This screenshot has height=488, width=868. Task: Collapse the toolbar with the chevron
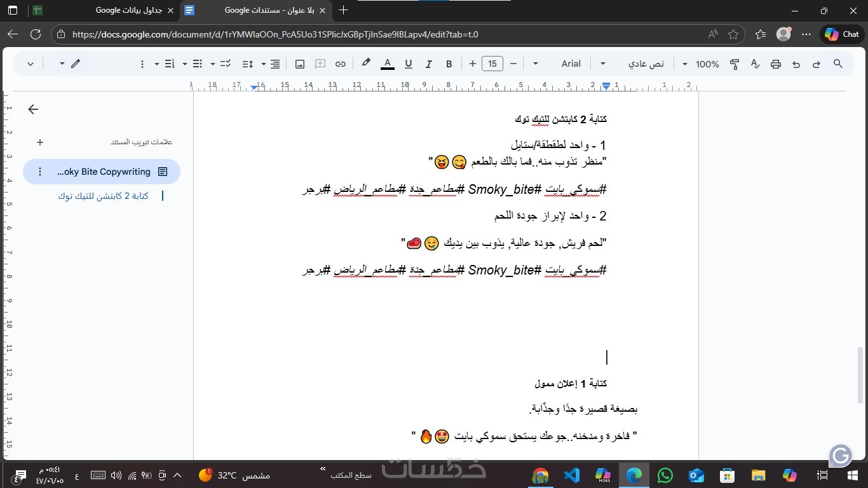pyautogui.click(x=31, y=64)
